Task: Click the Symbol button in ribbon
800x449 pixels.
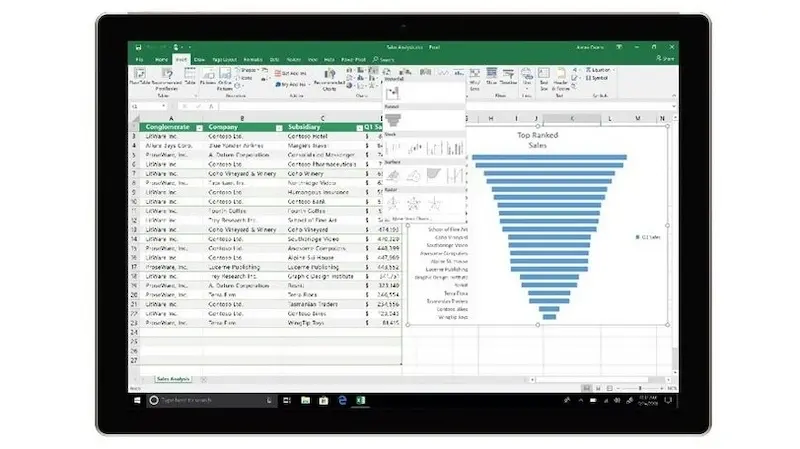Action: coord(597,78)
